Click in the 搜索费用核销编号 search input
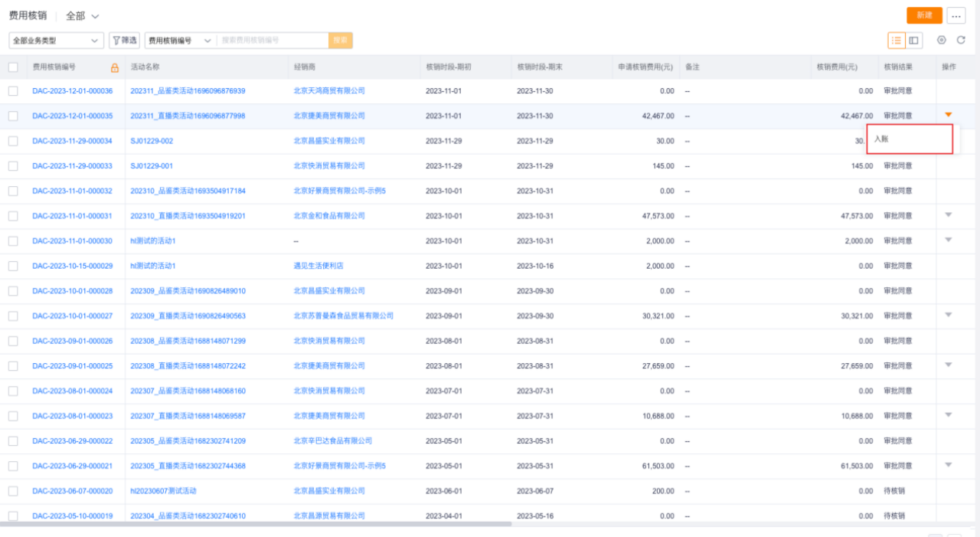Screen dimensions: 980x537 pyautogui.click(x=273, y=41)
